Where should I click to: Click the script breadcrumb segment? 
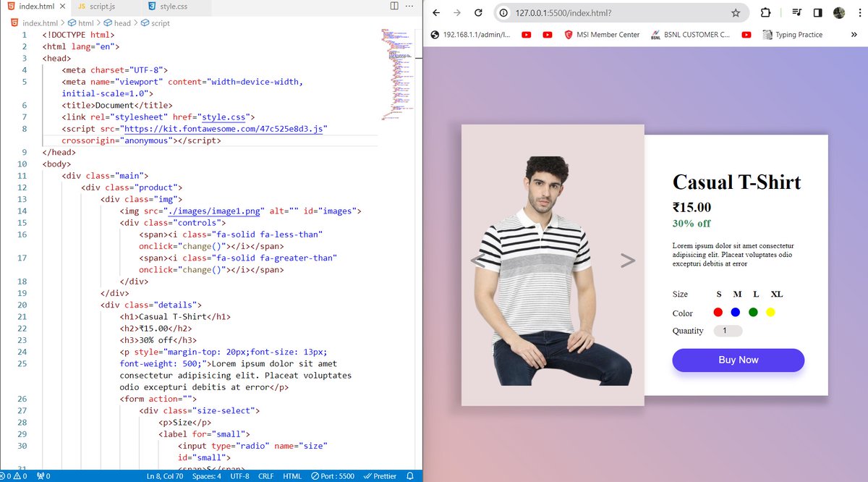click(156, 23)
